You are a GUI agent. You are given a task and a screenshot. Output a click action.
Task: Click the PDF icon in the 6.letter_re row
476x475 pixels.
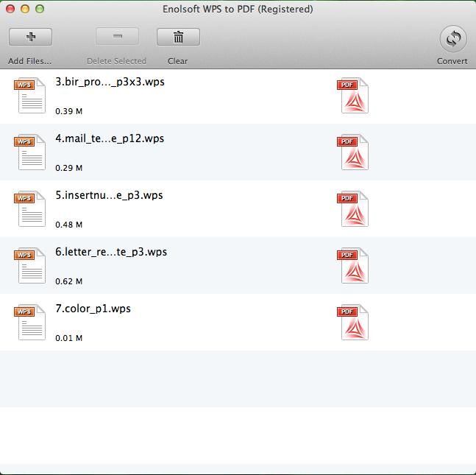352,266
